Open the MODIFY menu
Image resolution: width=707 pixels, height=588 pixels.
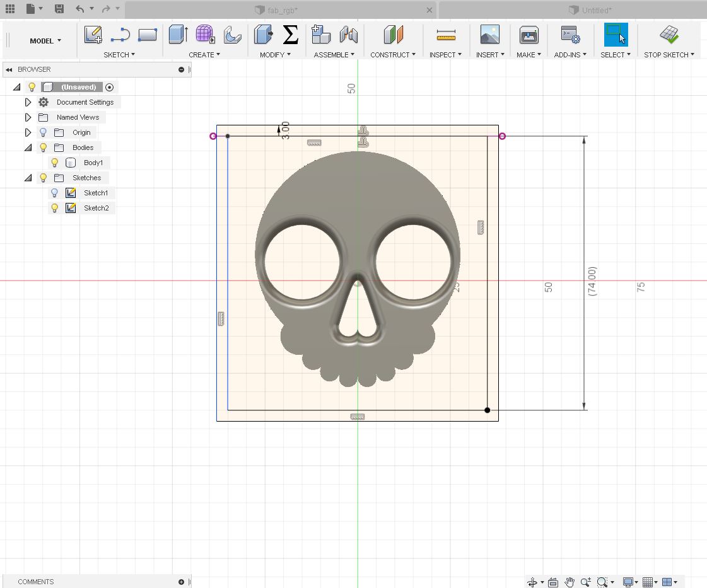(x=275, y=55)
